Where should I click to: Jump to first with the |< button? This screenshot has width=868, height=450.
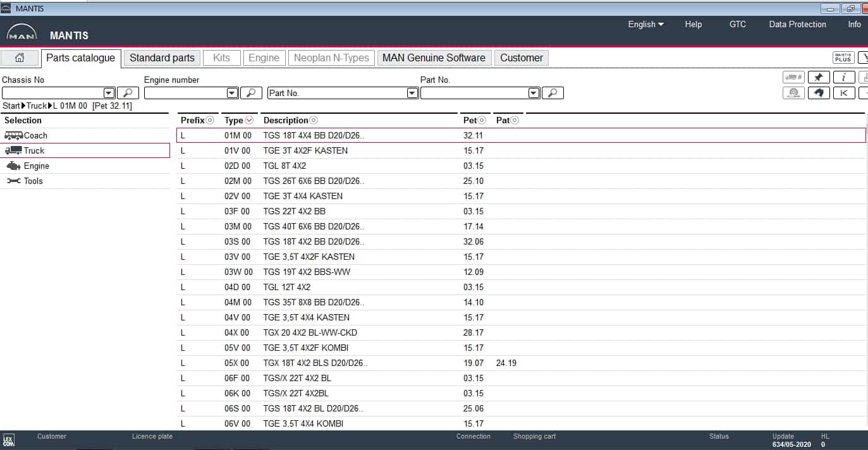tap(844, 93)
